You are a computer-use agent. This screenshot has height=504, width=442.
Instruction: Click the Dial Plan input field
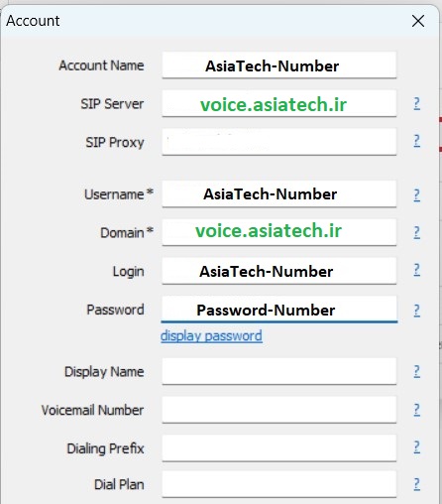[x=279, y=484]
